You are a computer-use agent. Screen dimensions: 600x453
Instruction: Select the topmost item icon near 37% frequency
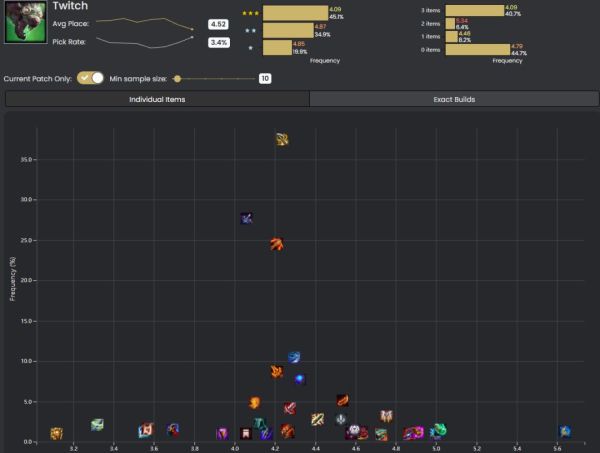(282, 140)
